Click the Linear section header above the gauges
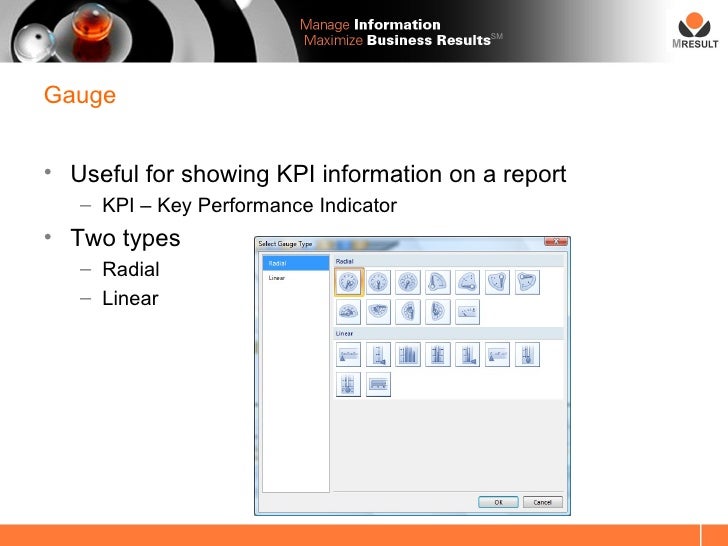This screenshot has height=546, width=728. tap(448, 333)
